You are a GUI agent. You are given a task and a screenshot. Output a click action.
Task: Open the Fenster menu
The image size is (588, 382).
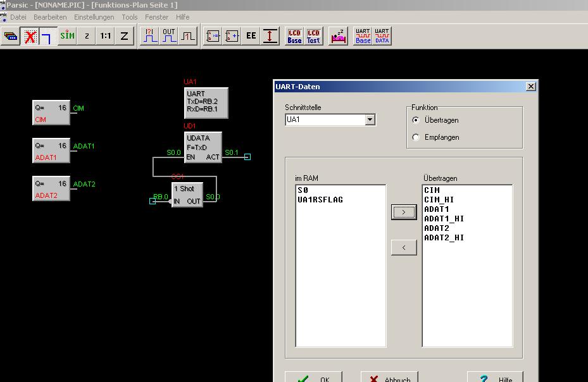click(156, 17)
